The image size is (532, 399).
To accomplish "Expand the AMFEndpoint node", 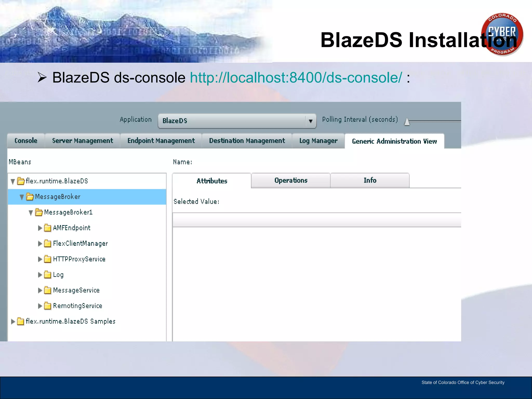I will 40,228.
